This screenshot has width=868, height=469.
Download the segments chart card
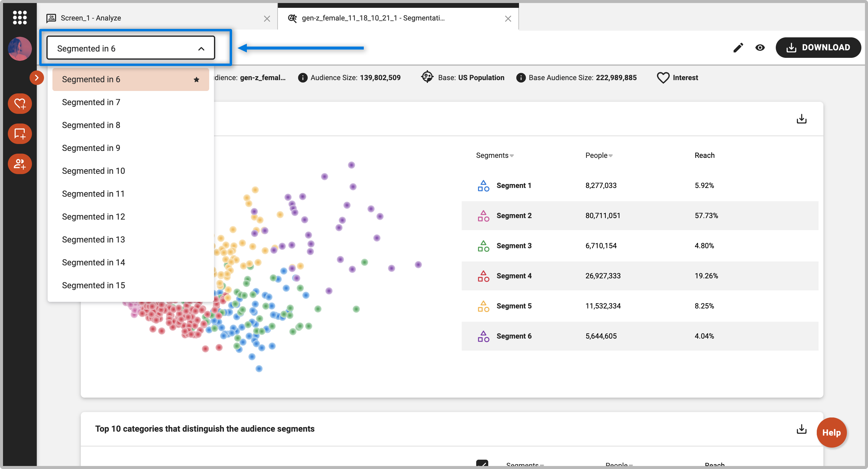pyautogui.click(x=801, y=119)
